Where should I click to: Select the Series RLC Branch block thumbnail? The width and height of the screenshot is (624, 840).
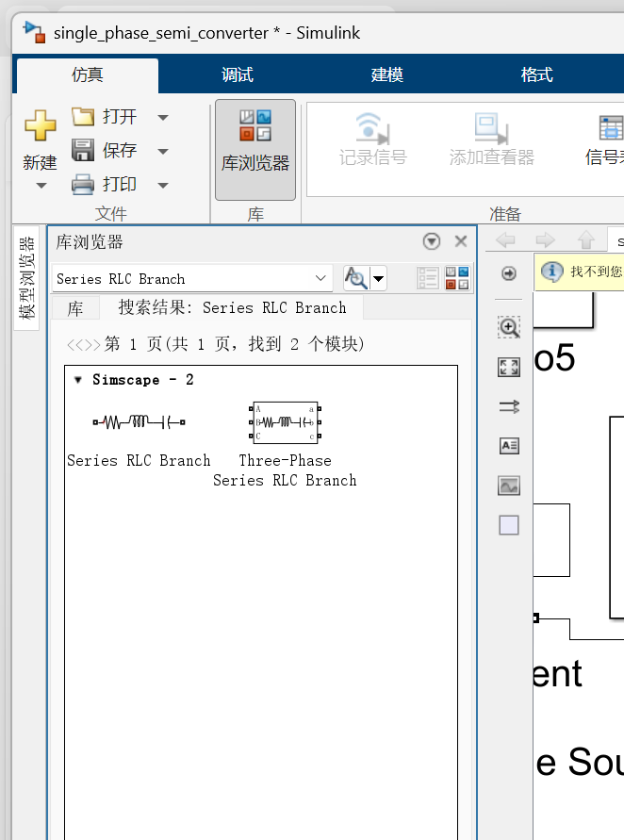(139, 422)
